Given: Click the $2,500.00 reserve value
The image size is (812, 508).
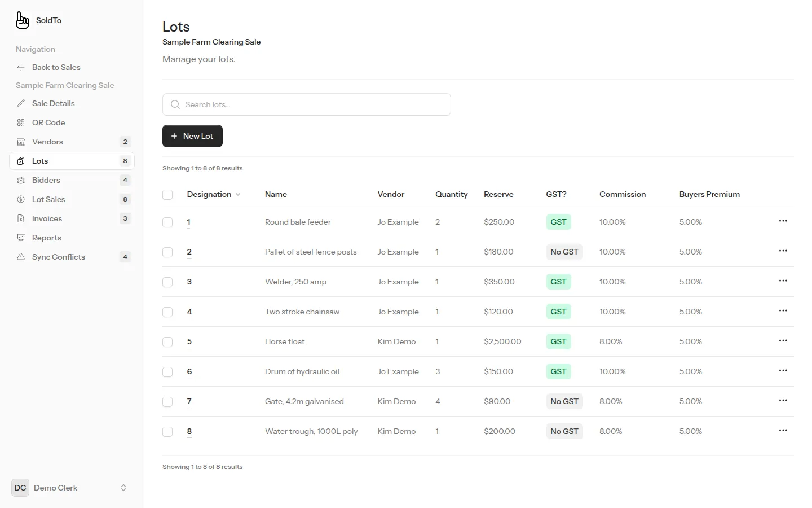Looking at the screenshot, I should point(502,341).
